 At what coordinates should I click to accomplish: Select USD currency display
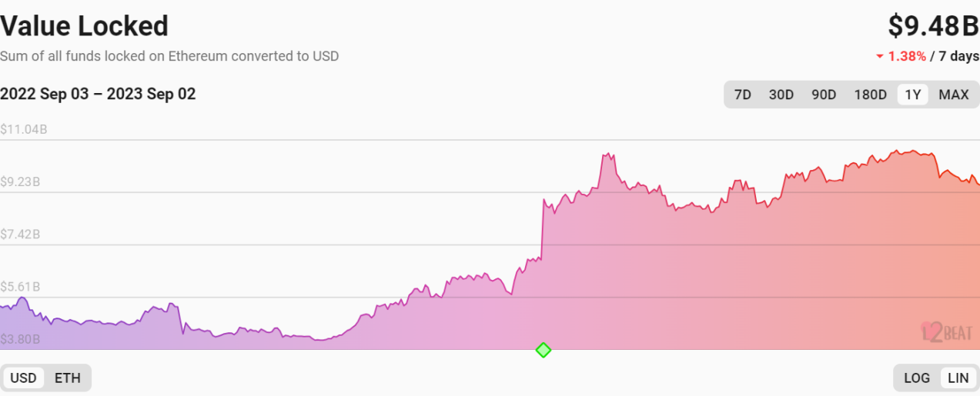pyautogui.click(x=23, y=378)
